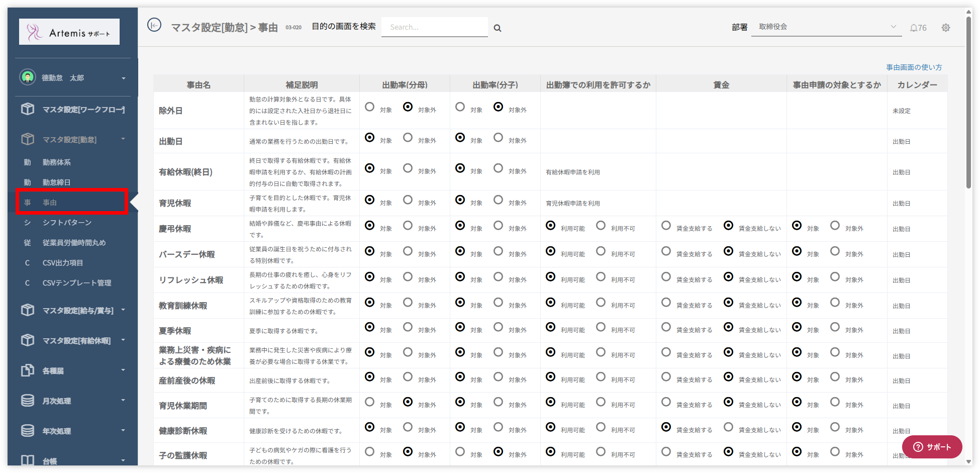980x473 pixels.
Task: Click the red サポート button
Action: (x=932, y=447)
